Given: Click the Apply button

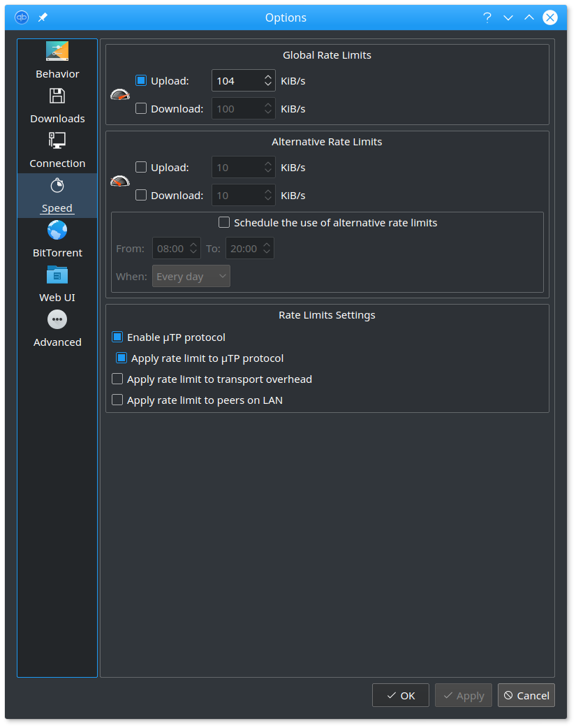Looking at the screenshot, I should 463,695.
